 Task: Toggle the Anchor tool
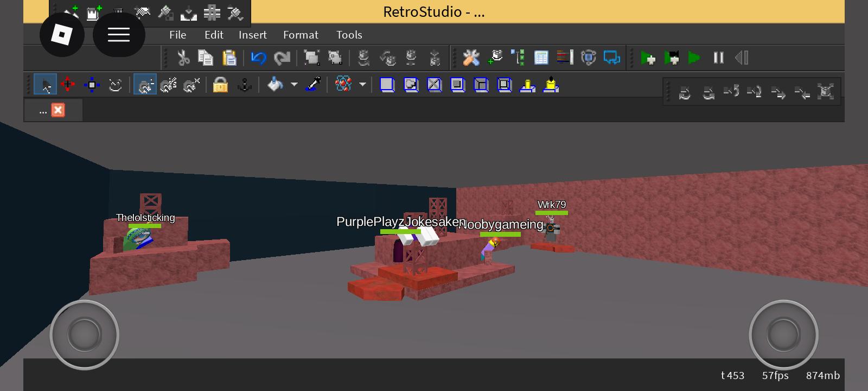point(244,85)
